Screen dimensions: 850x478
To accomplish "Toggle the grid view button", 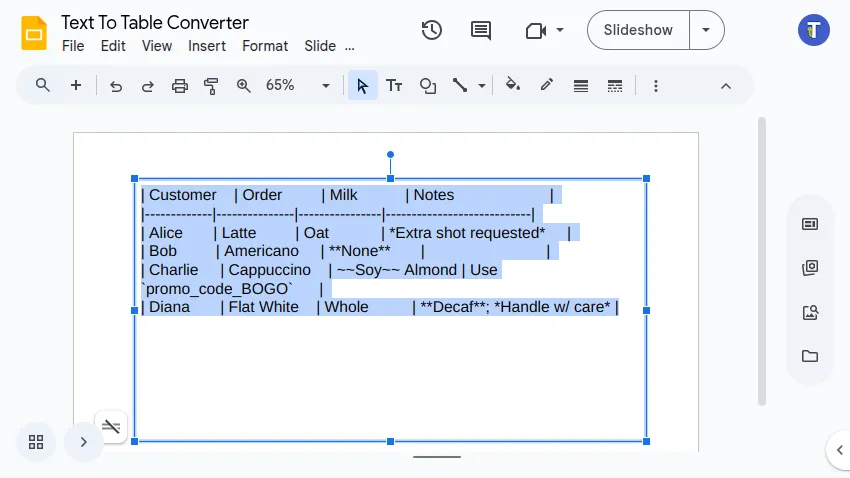I will [x=36, y=442].
